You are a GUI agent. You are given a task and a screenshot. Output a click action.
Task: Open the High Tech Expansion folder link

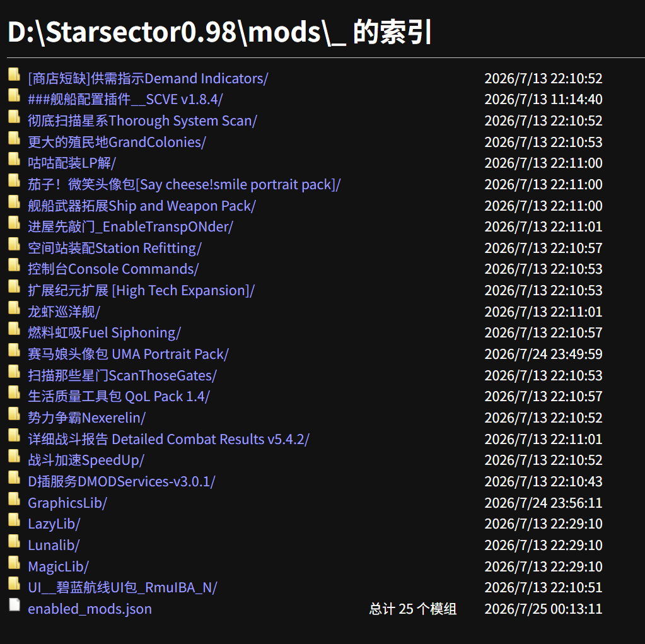(x=141, y=291)
